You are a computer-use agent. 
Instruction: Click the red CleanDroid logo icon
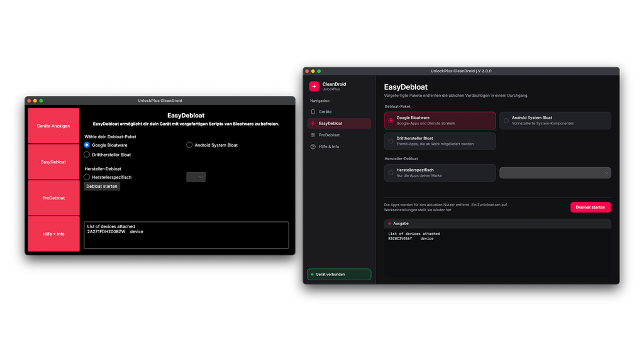click(314, 86)
